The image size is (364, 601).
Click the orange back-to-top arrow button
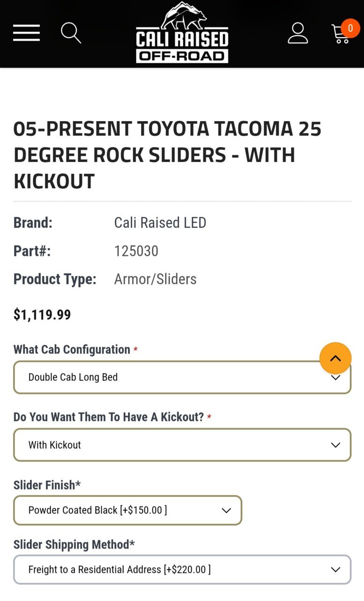(335, 358)
